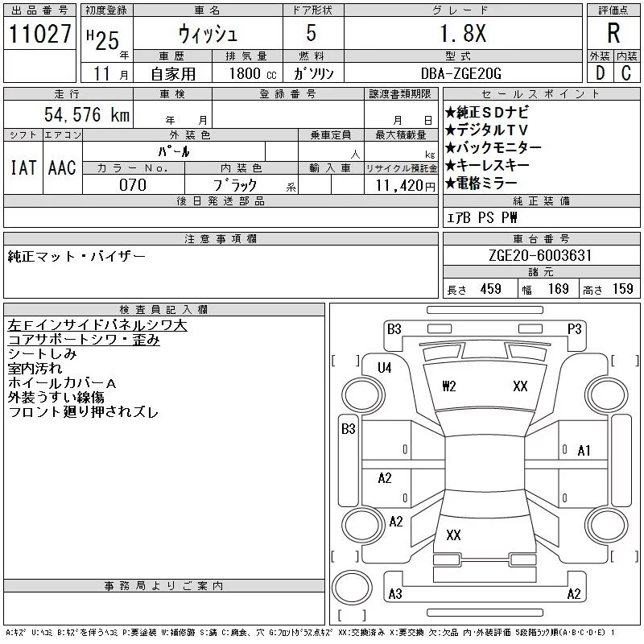Click the 検査員記入欄 section header
The width and height of the screenshot is (644, 644).
[163, 309]
